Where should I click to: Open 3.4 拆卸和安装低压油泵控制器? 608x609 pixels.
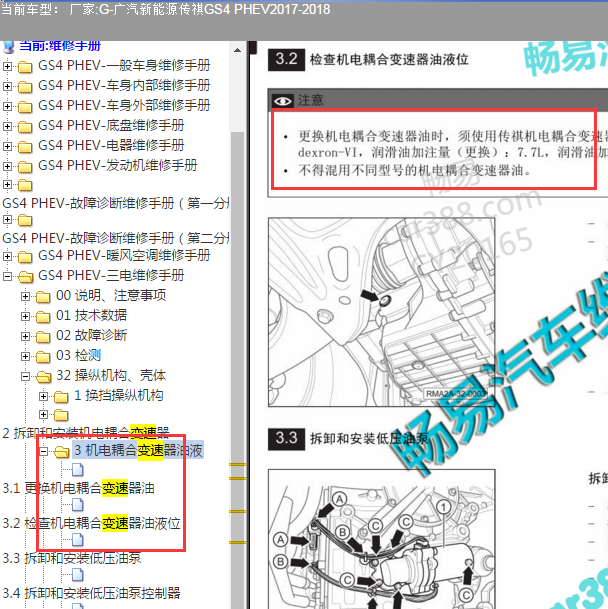click(x=92, y=593)
